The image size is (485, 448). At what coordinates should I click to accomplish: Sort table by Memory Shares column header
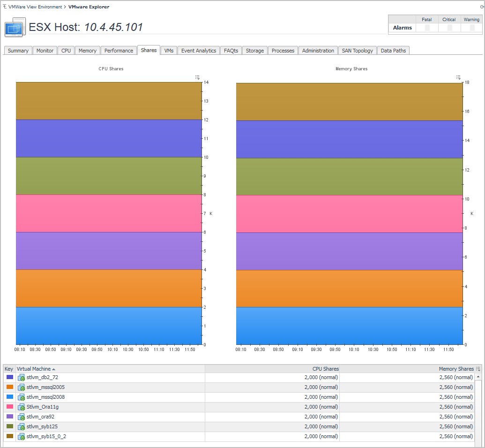coord(456,369)
